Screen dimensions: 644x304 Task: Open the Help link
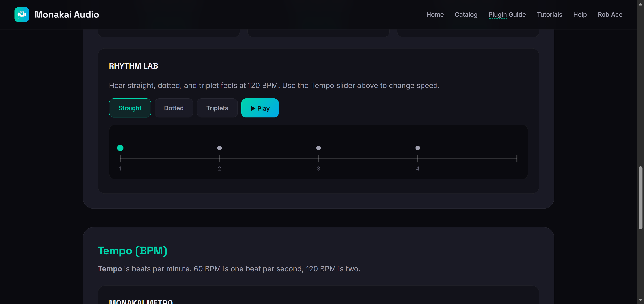[x=580, y=14]
